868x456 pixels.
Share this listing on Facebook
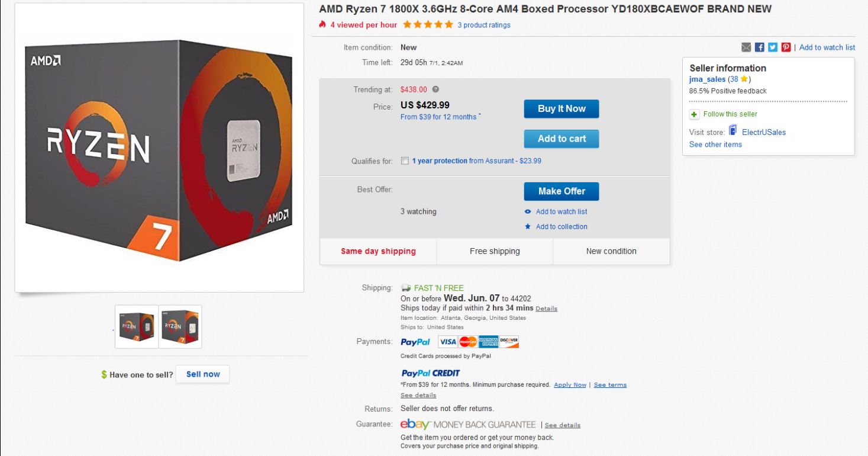tap(760, 47)
